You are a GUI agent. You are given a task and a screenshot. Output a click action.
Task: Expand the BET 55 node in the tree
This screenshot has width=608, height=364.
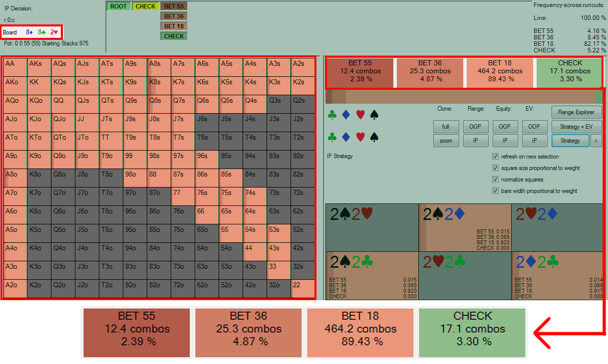click(x=174, y=6)
